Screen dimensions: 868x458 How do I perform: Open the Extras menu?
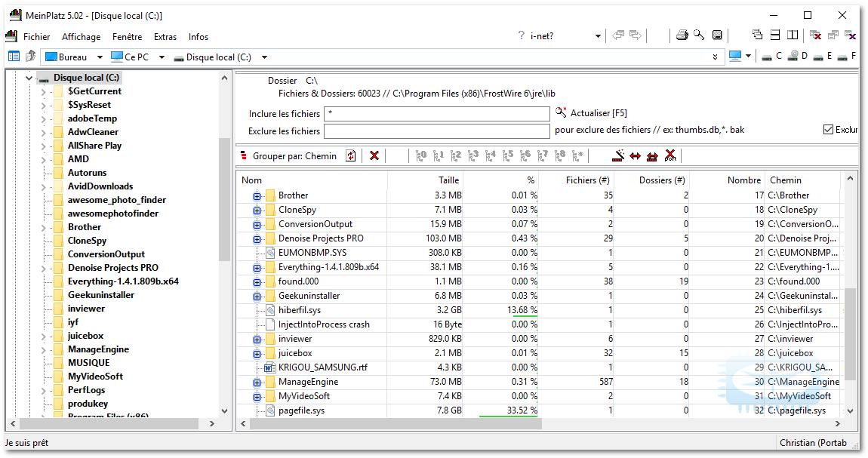[165, 36]
